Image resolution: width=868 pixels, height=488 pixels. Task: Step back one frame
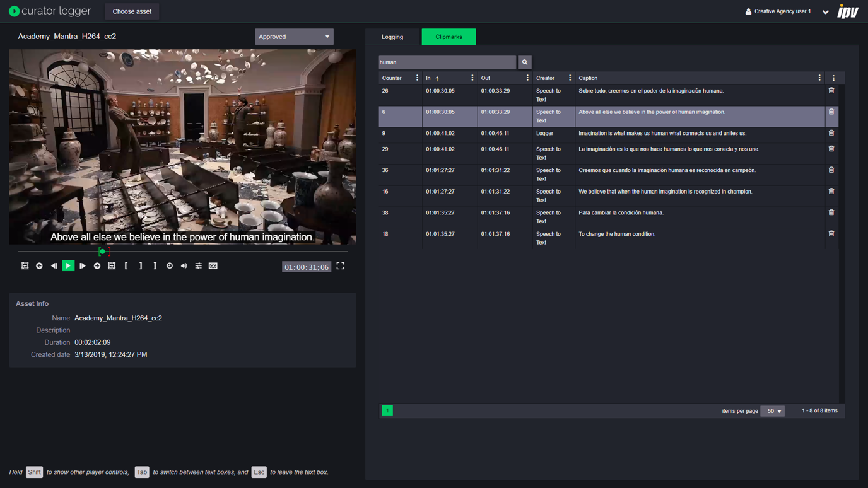click(54, 266)
